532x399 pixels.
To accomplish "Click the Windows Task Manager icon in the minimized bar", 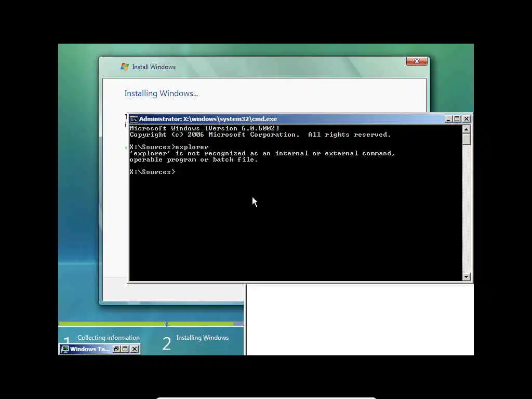I will click(65, 349).
